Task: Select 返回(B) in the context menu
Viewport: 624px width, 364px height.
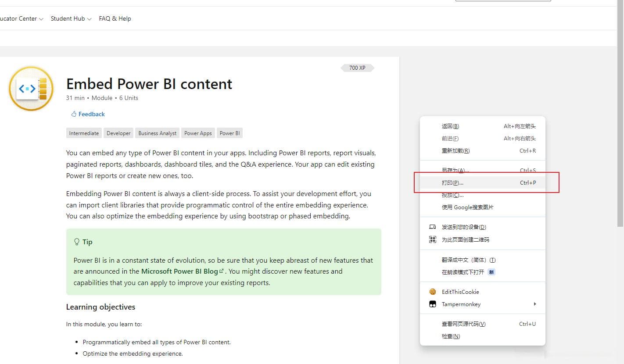Action: pyautogui.click(x=482, y=126)
